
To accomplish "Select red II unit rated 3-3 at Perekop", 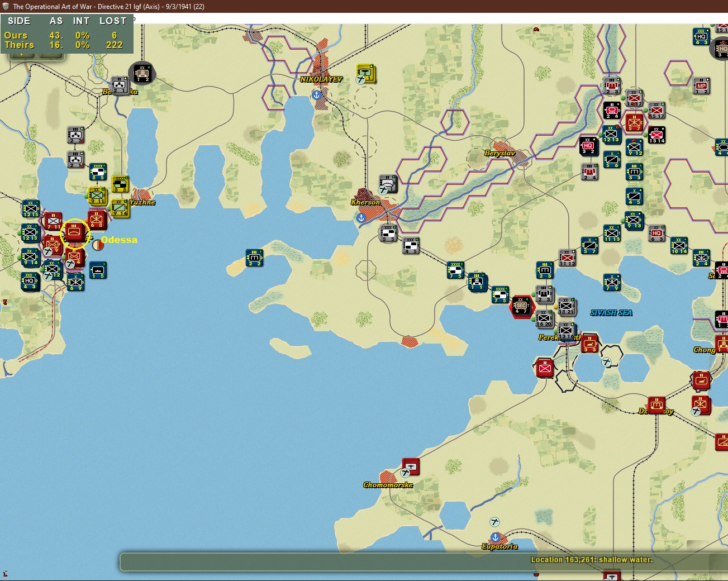I will (589, 343).
